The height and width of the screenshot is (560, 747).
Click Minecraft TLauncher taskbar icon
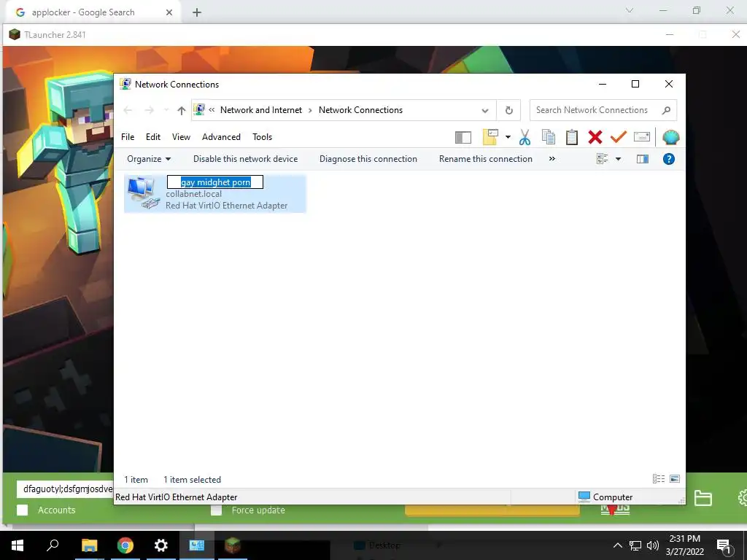point(233,545)
